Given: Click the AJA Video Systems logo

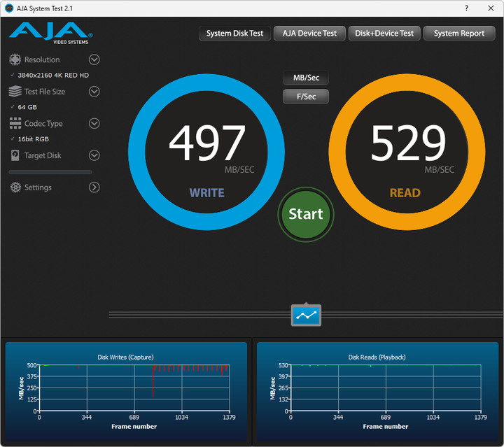Looking at the screenshot, I should (x=51, y=33).
